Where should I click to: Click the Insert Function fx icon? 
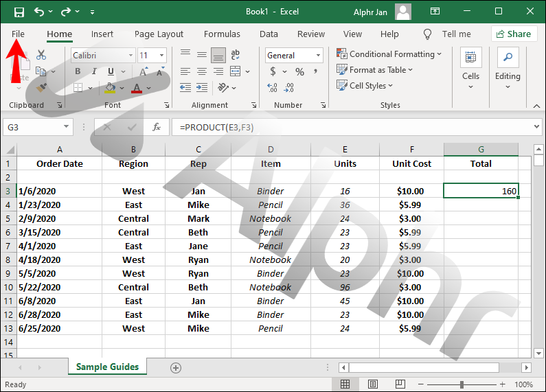[x=157, y=127]
